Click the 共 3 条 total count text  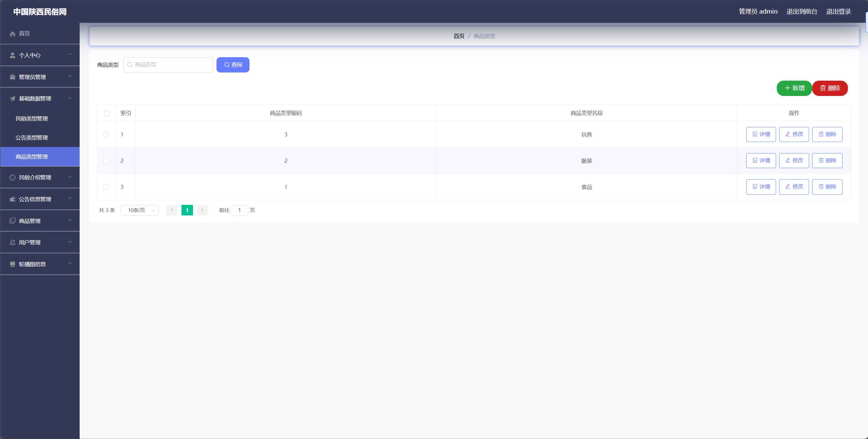107,210
